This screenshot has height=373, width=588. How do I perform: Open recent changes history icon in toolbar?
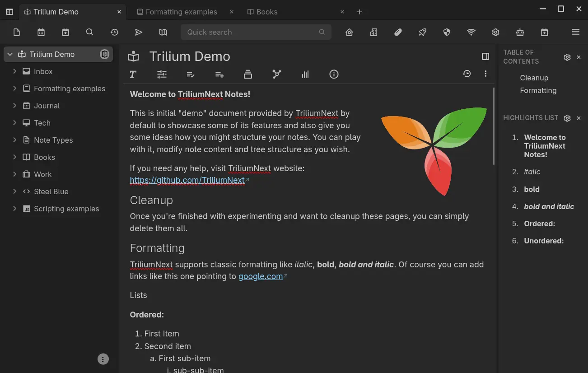tap(114, 32)
